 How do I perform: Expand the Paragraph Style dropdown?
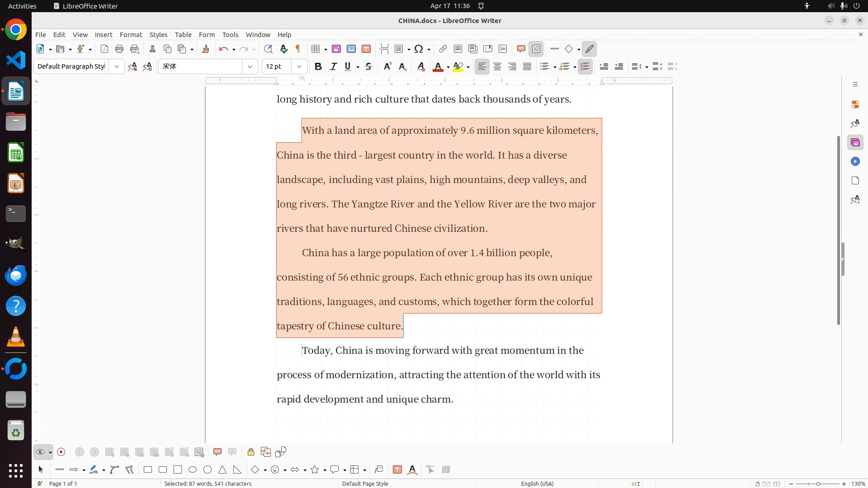click(117, 66)
